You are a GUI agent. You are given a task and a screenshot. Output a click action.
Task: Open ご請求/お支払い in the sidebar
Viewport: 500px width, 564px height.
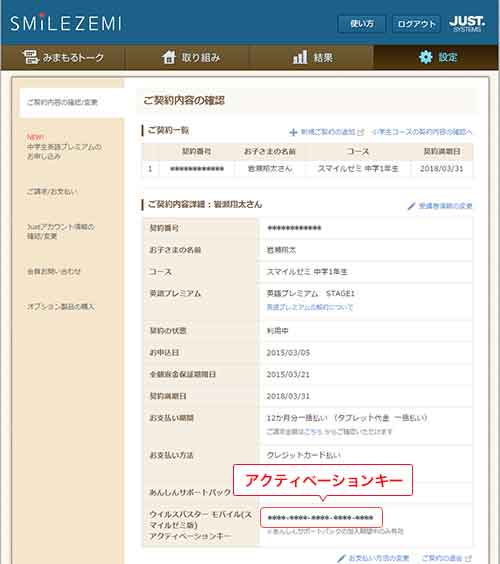pos(52,192)
